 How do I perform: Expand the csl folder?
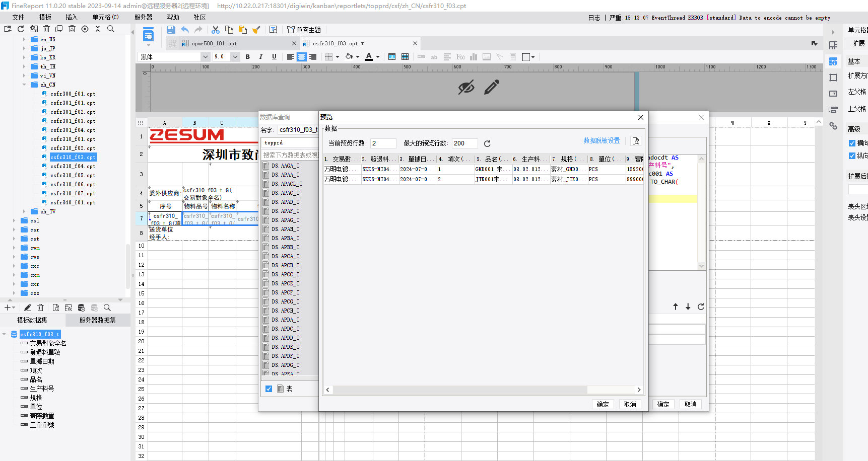point(14,220)
